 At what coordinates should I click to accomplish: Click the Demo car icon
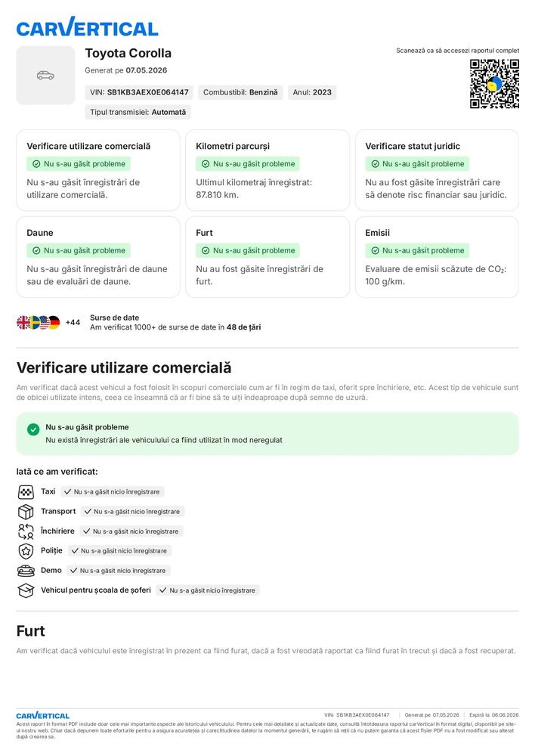coord(26,571)
